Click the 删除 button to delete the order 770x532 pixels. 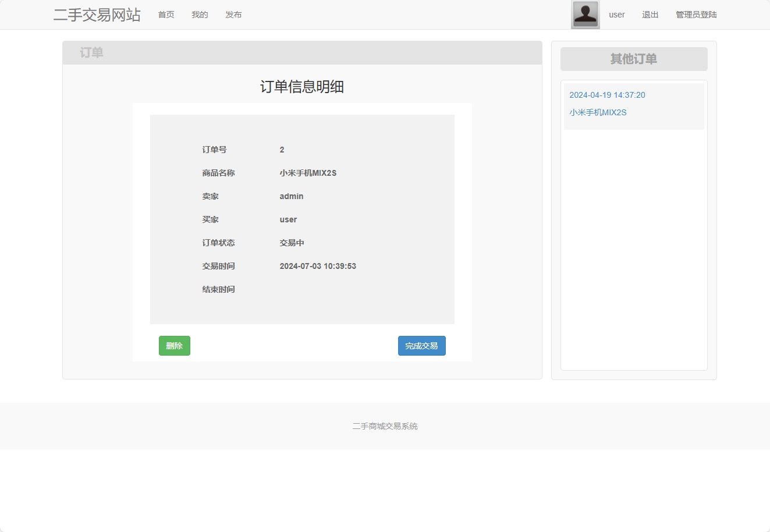[x=174, y=345]
